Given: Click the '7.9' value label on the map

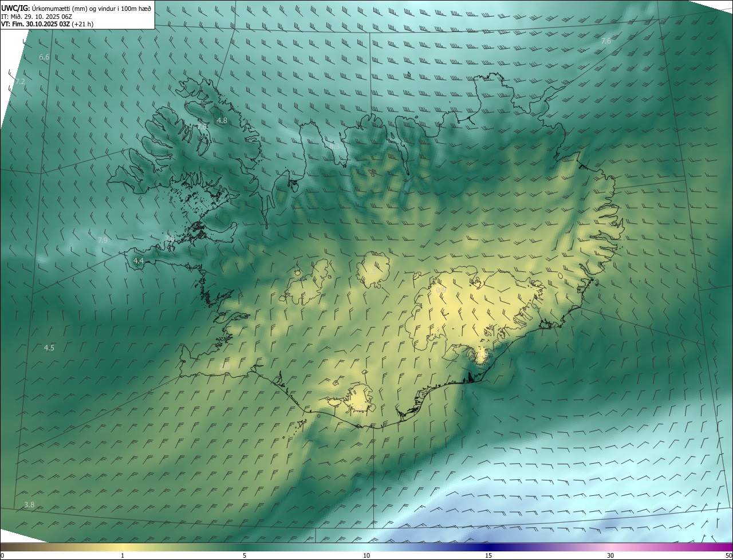Looking at the screenshot, I should point(103,240).
